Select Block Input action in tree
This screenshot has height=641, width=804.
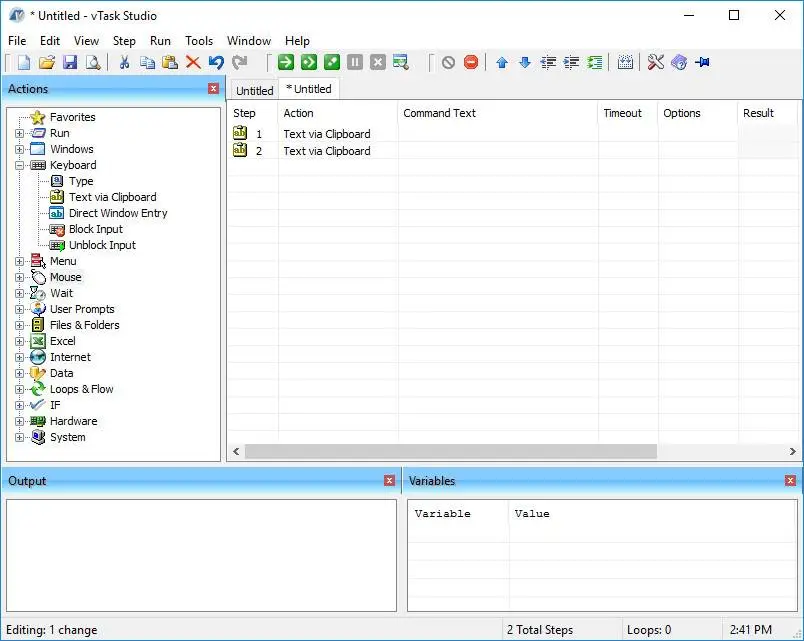click(96, 229)
